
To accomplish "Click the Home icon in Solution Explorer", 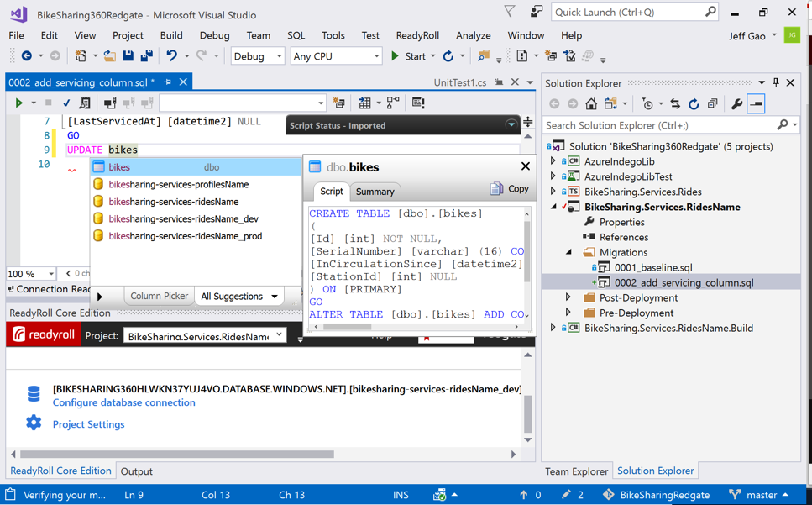I will click(x=591, y=104).
